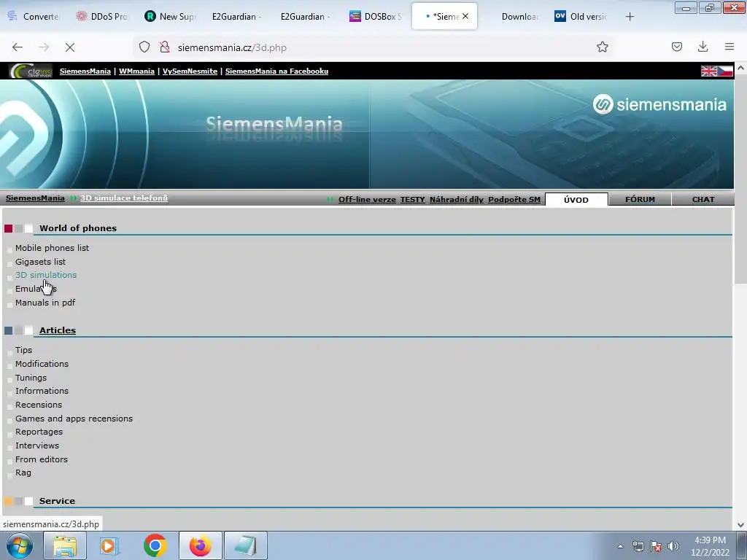Viewport: 747px width, 560px height.
Task: Open File Explorer from the taskbar
Action: point(65,545)
